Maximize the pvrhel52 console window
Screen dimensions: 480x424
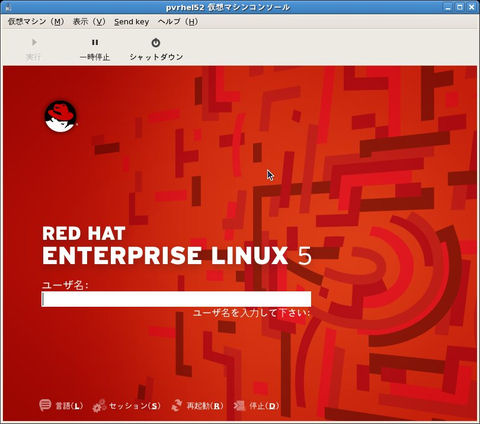tap(460, 7)
